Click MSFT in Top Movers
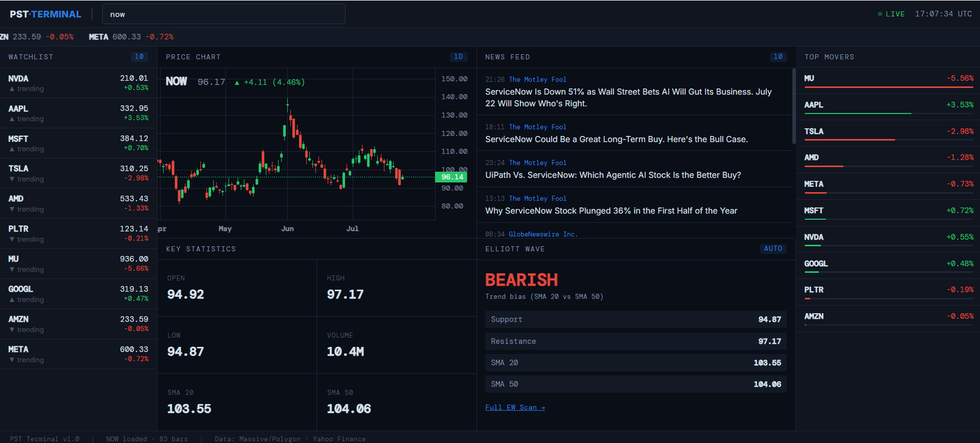Screen dimensions: 980x443 (x=888, y=212)
